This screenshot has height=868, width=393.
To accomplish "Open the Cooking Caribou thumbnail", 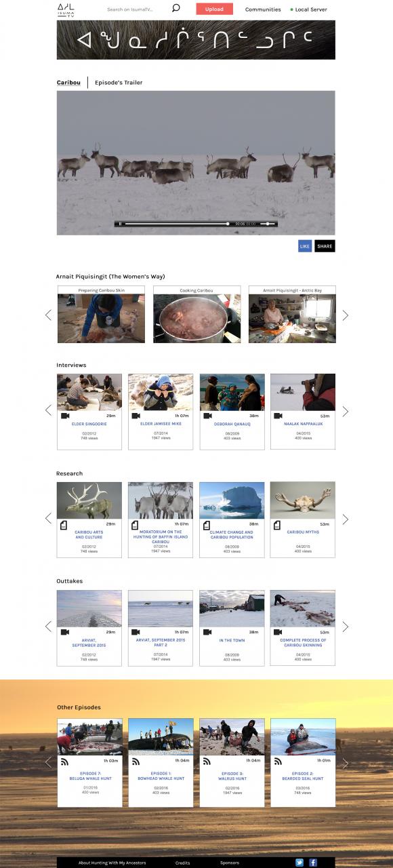I will (196, 318).
